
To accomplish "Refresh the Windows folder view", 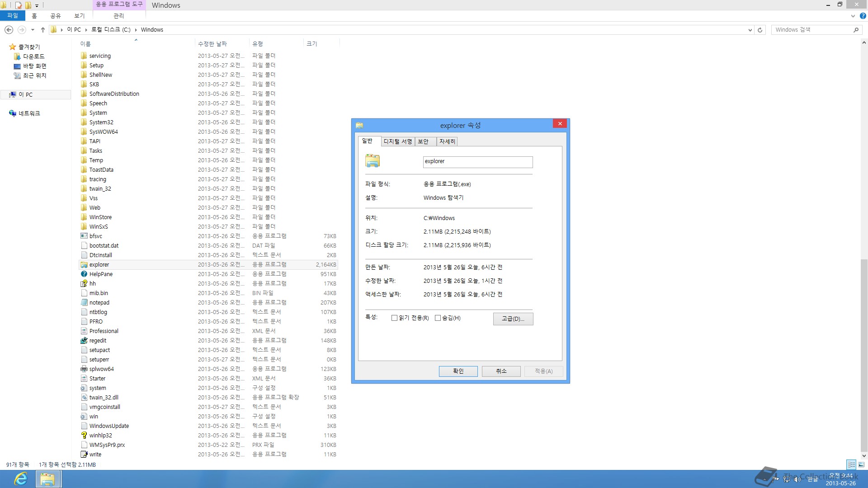I will pos(760,30).
